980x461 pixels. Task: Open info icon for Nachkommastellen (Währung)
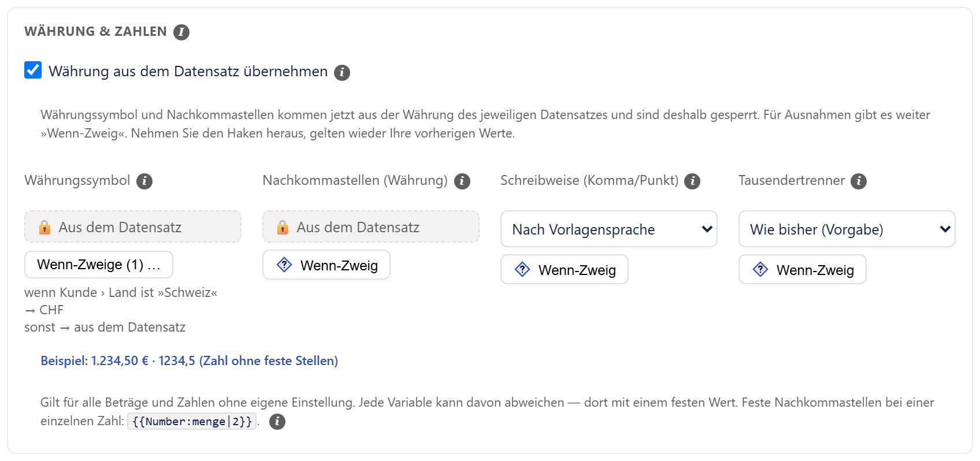point(462,181)
